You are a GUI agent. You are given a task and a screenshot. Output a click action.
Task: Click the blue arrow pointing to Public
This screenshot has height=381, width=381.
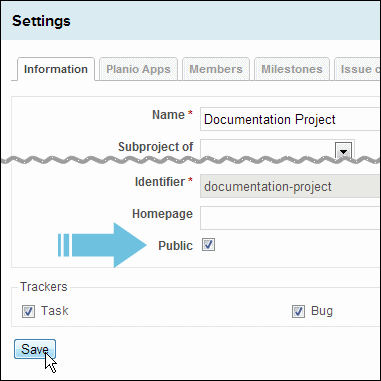pos(102,245)
